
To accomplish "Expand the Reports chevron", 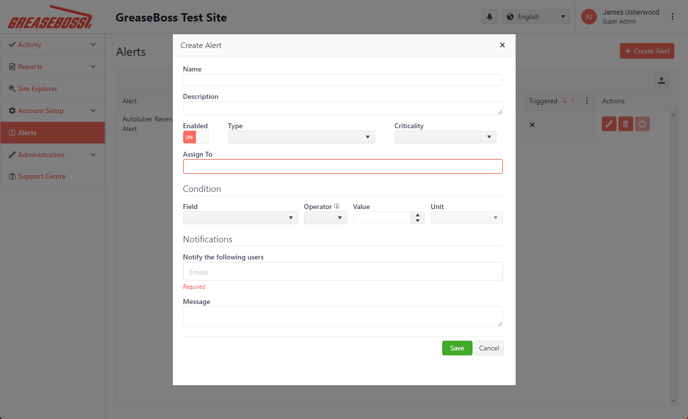I will coord(93,67).
